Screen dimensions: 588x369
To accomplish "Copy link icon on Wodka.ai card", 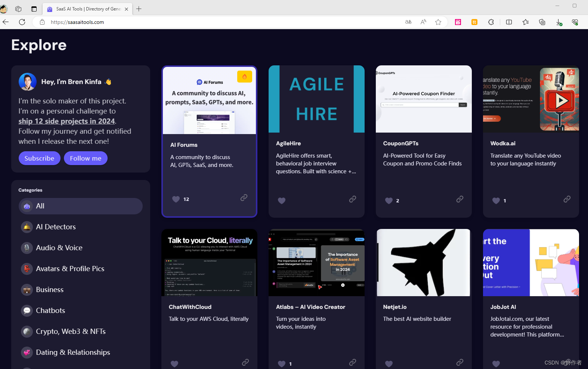I will (x=567, y=199).
